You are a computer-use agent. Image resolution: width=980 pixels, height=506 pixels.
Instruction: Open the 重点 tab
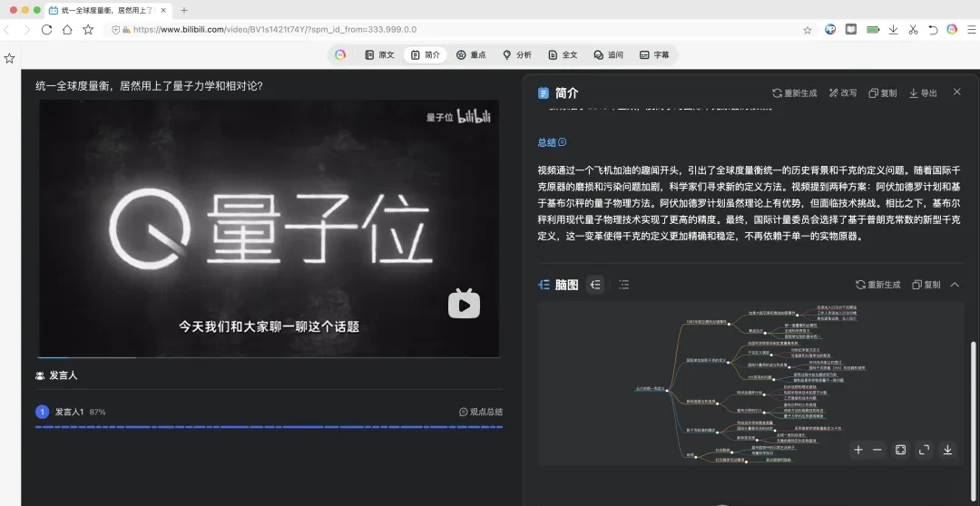[471, 55]
